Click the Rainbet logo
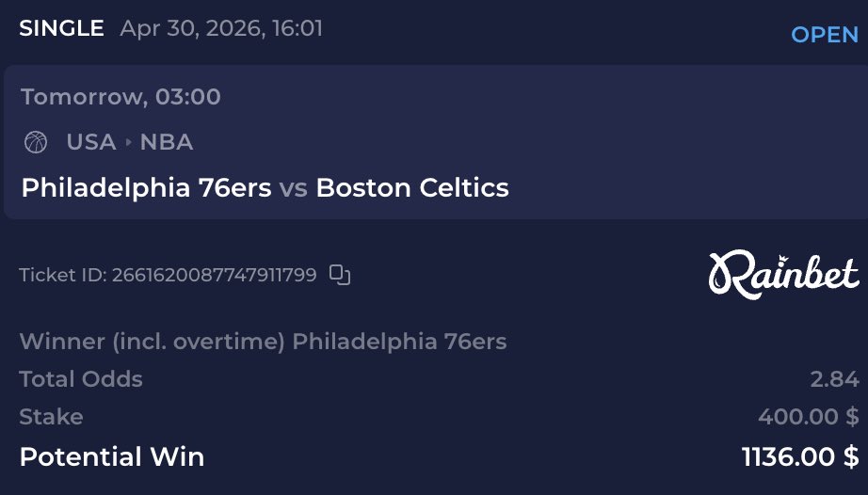Screen dimensions: 868x495 (784, 275)
